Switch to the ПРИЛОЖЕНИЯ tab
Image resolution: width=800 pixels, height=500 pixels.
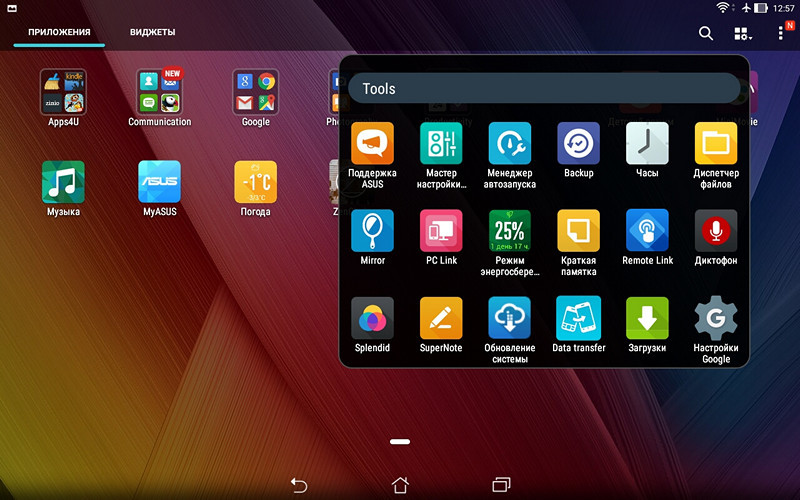pos(59,32)
